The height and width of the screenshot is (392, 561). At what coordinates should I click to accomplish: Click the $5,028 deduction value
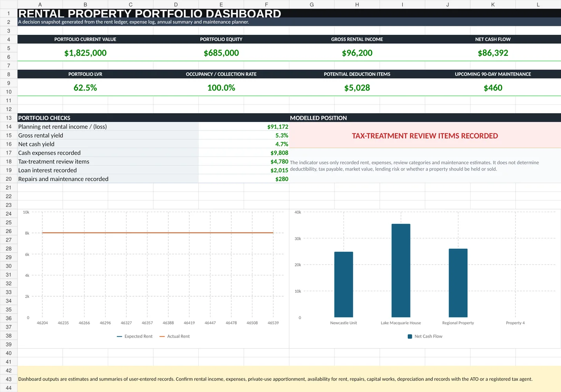pyautogui.click(x=357, y=88)
